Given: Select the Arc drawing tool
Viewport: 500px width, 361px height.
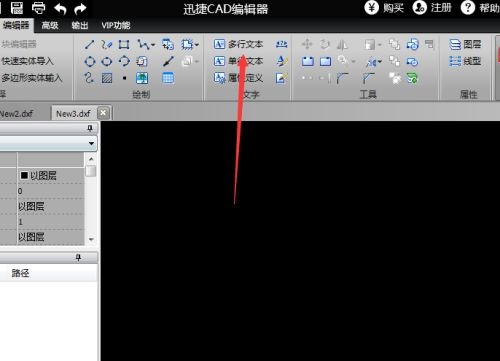Looking at the screenshot, I should [x=124, y=61].
